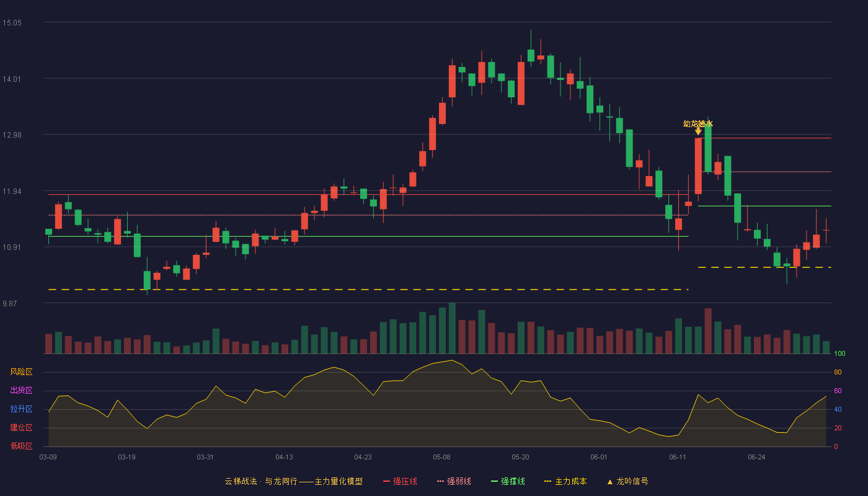Click the 04-13 date axis label
The height and width of the screenshot is (496, 868).
(284, 457)
